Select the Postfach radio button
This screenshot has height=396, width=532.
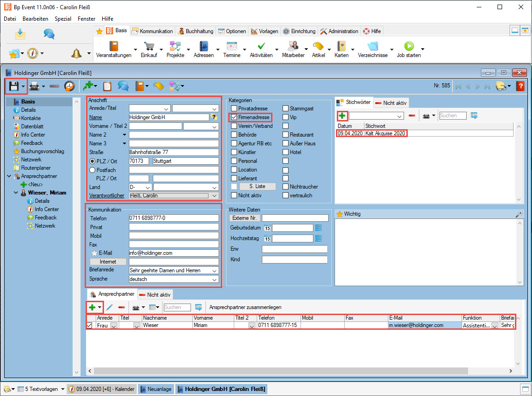pyautogui.click(x=92, y=170)
